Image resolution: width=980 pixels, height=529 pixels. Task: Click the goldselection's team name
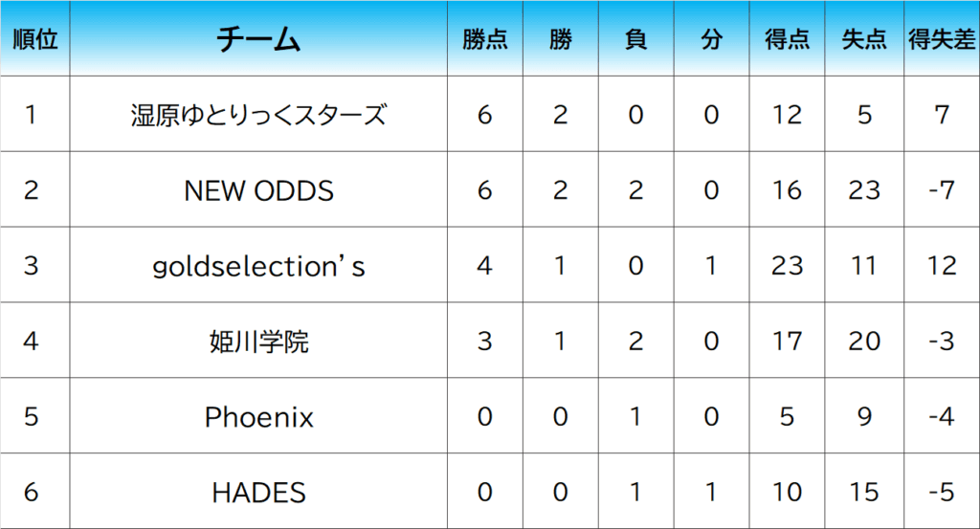tap(258, 266)
